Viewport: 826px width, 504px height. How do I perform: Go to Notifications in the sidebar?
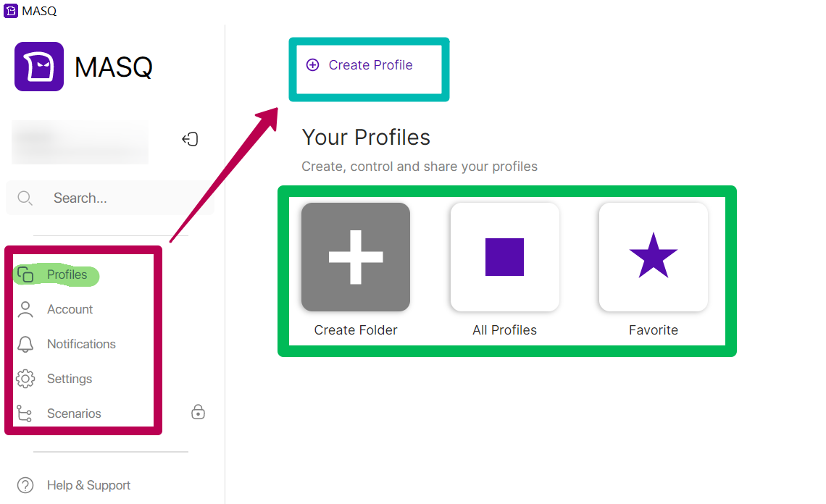pos(67,344)
